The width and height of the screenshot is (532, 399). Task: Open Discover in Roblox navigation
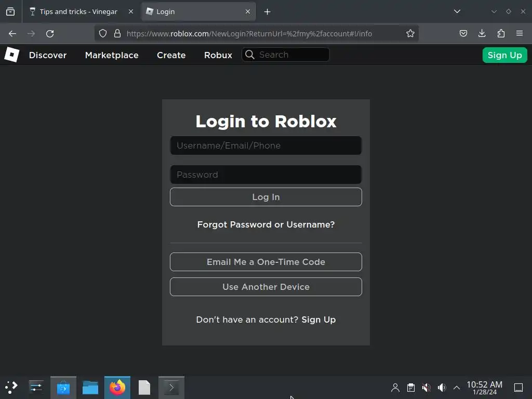(x=48, y=55)
